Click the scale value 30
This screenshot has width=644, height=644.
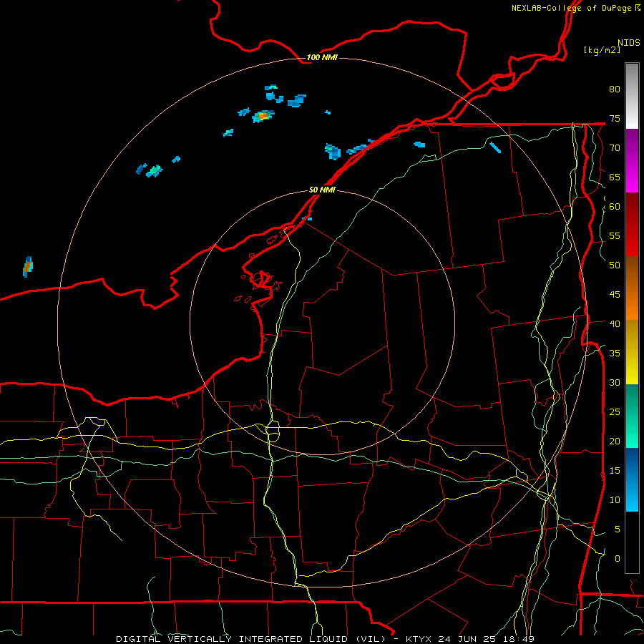tap(615, 382)
